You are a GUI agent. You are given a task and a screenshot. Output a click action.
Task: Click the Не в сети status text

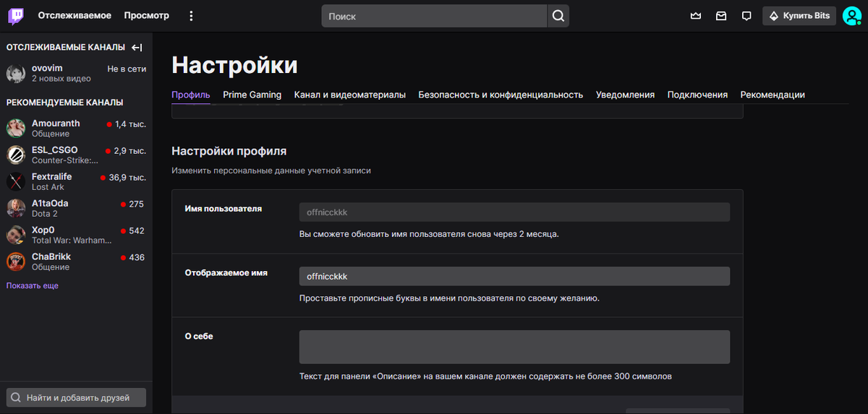tap(127, 69)
